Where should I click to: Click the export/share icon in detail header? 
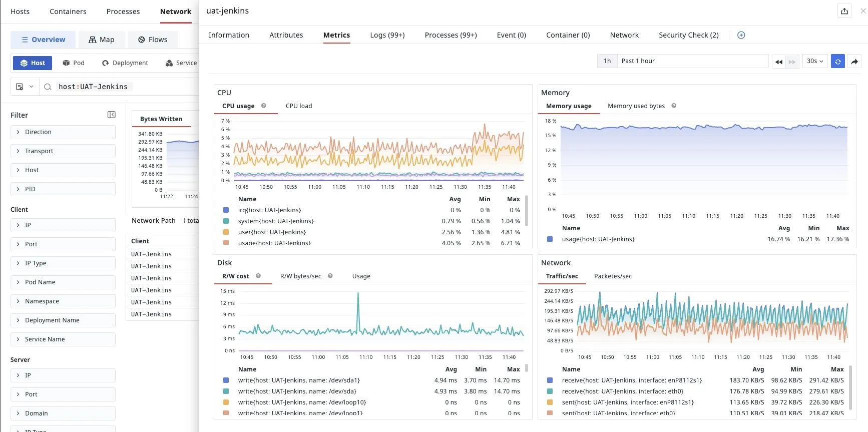pos(844,11)
